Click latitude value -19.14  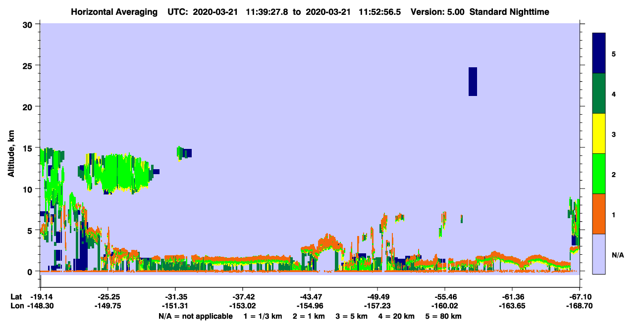tap(41, 296)
